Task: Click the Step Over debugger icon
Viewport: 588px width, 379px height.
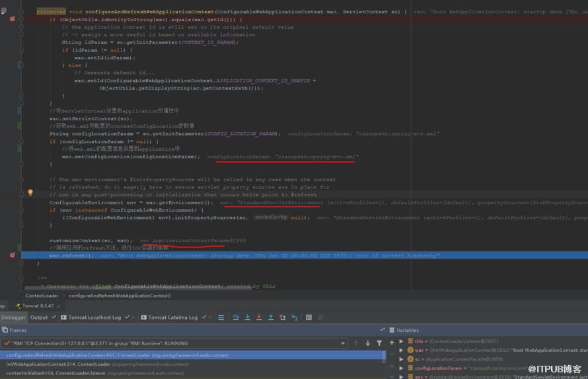Action: pyautogui.click(x=235, y=317)
